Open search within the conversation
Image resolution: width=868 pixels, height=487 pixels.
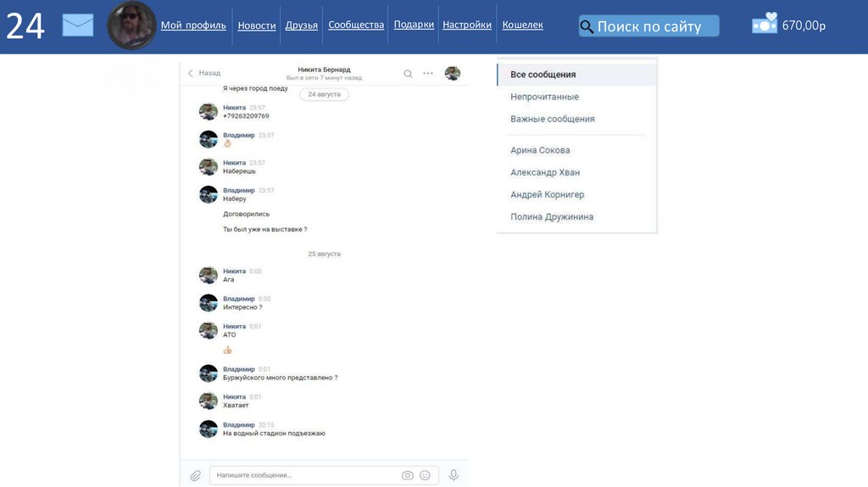point(408,74)
